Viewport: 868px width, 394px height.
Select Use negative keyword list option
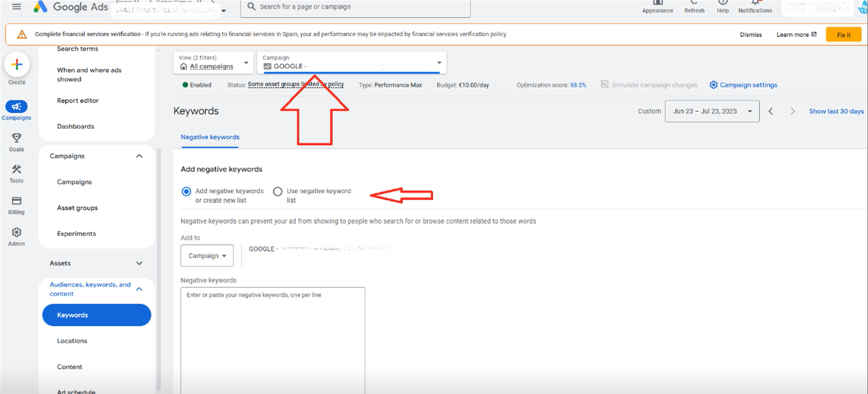click(x=277, y=192)
